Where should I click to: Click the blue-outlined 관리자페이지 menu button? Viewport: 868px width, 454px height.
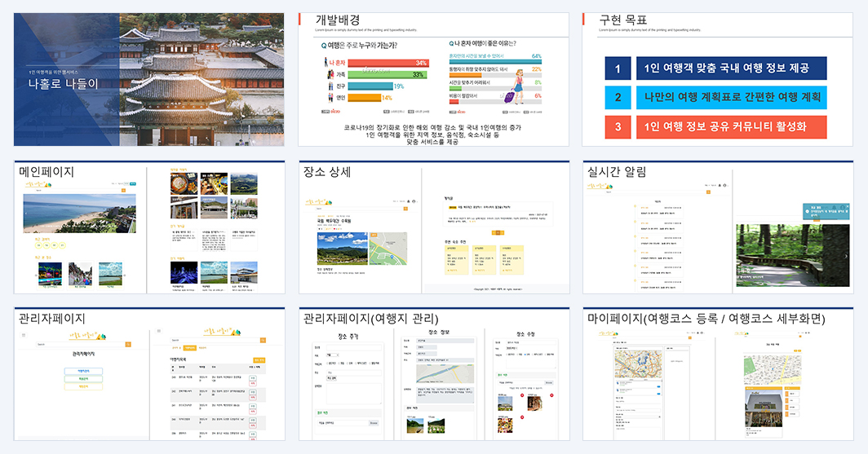tap(83, 371)
